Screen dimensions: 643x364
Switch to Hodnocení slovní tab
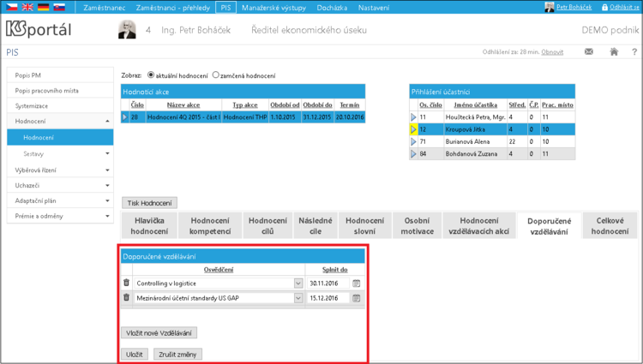tap(364, 225)
